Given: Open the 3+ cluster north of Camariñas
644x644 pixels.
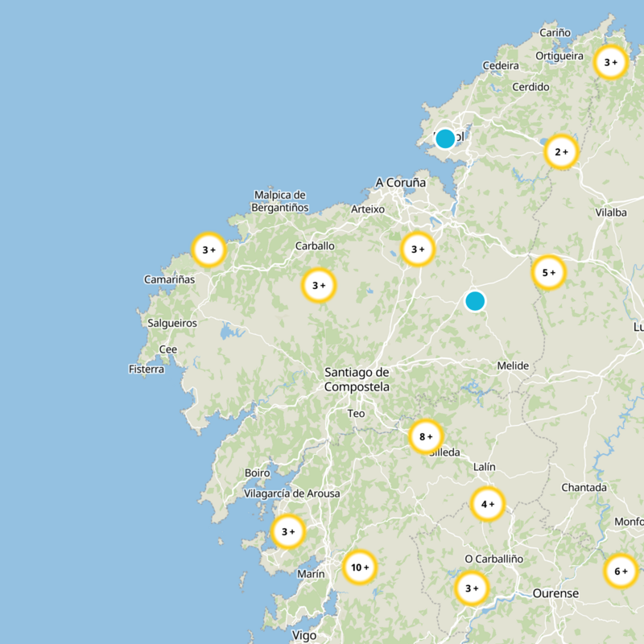Looking at the screenshot, I should 208,250.
